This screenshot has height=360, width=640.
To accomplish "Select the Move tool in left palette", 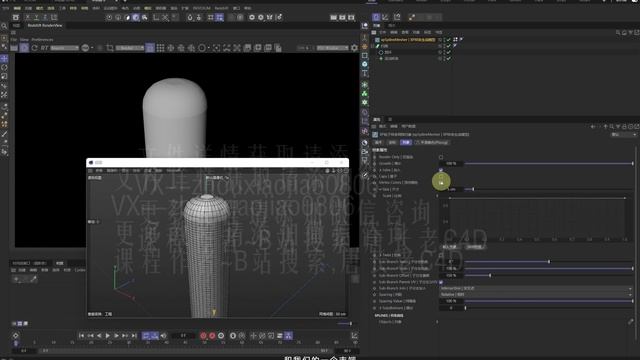I will (4, 58).
